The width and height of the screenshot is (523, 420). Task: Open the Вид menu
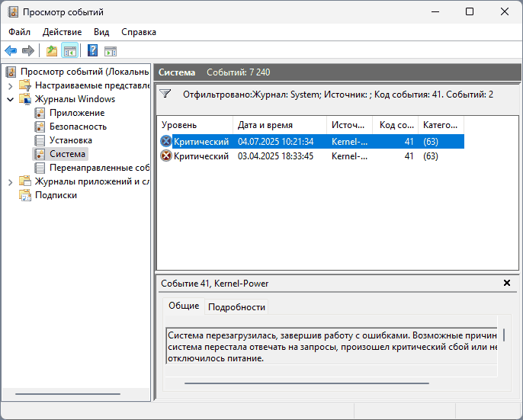[101, 32]
